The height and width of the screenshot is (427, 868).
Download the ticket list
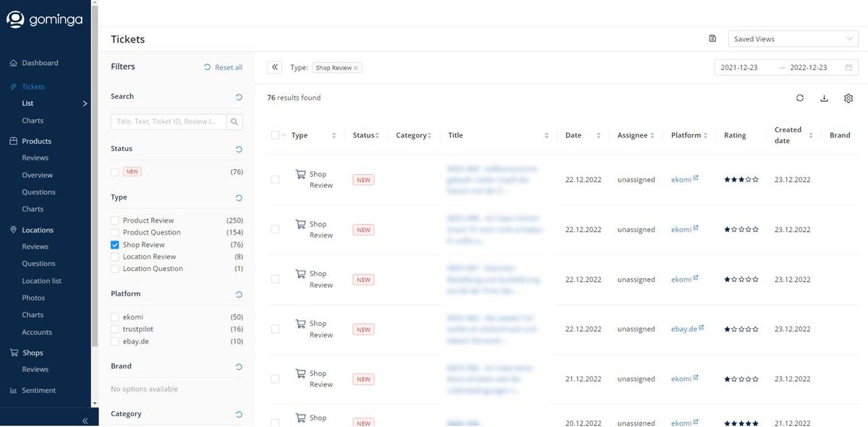(x=824, y=98)
